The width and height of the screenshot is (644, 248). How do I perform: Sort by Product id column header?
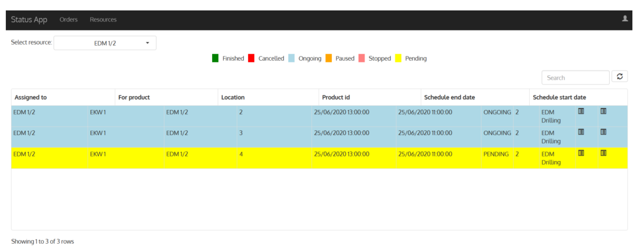point(336,97)
